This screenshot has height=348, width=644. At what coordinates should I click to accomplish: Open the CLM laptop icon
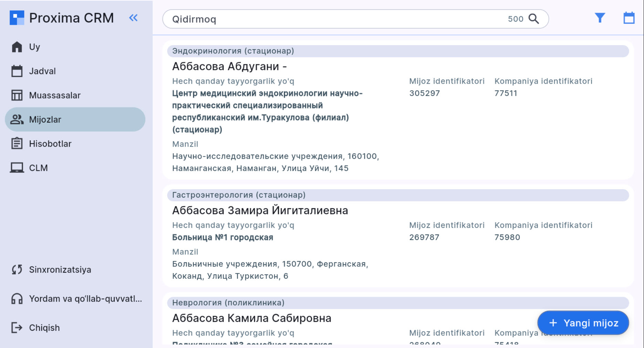coord(17,168)
